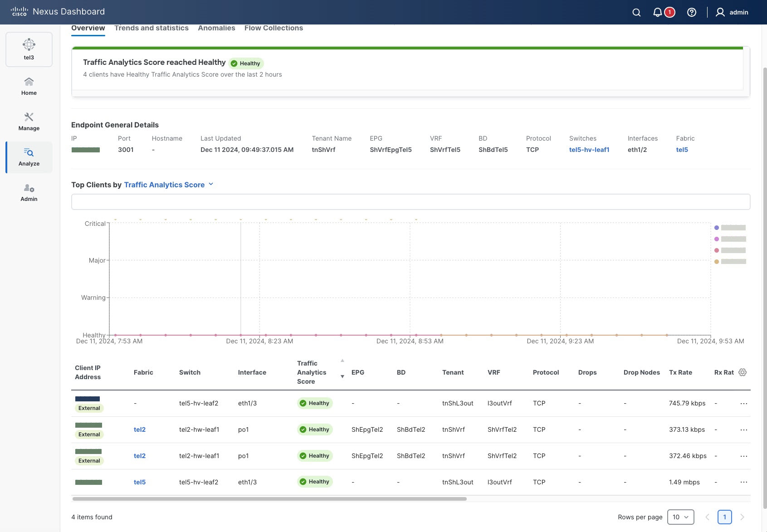
Task: Click the ShBdTel5 BD value
Action: [493, 150]
